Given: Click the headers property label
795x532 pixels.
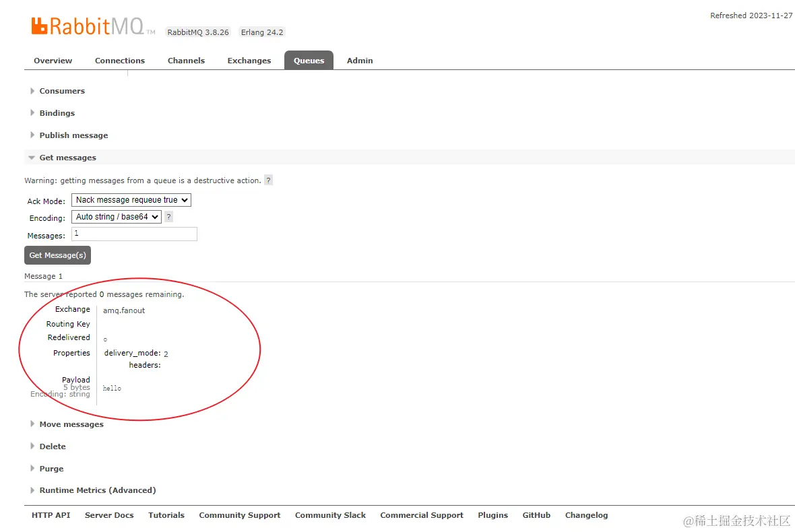Looking at the screenshot, I should pyautogui.click(x=144, y=365).
